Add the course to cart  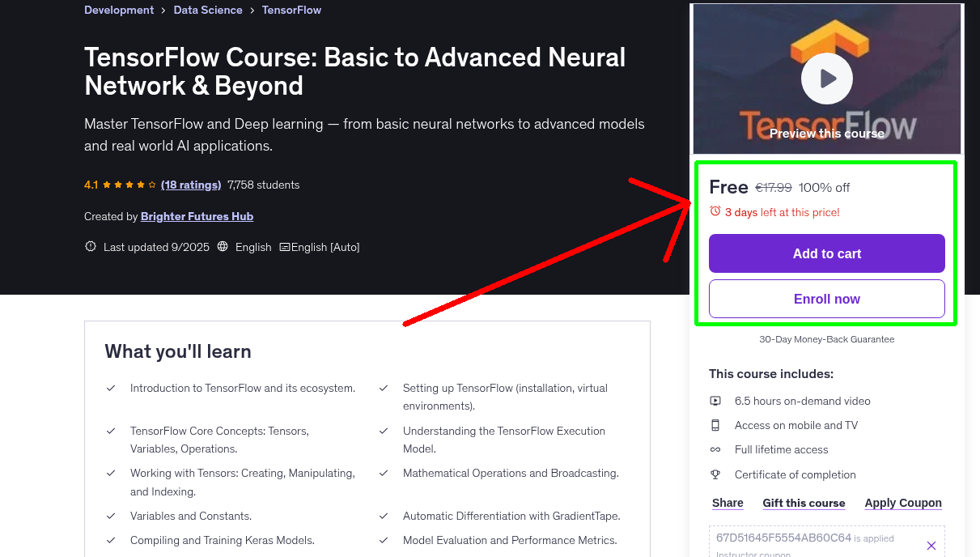click(x=826, y=253)
